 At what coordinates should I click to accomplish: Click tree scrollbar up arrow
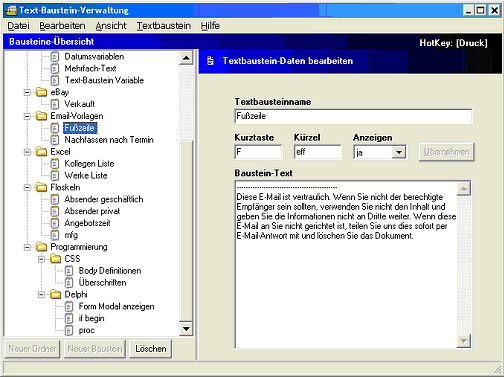pos(186,58)
